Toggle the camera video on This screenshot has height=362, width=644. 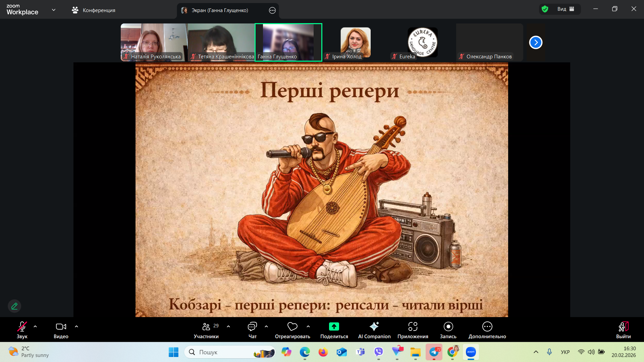pyautogui.click(x=61, y=330)
